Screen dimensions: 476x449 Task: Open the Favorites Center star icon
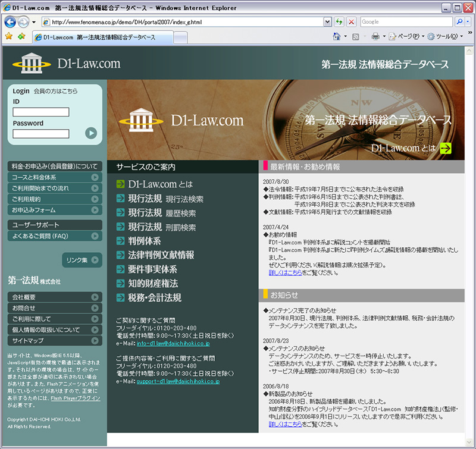pos(9,37)
